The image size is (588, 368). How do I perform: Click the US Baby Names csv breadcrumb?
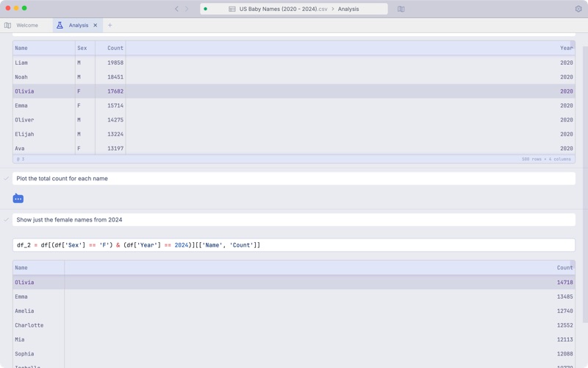click(283, 9)
